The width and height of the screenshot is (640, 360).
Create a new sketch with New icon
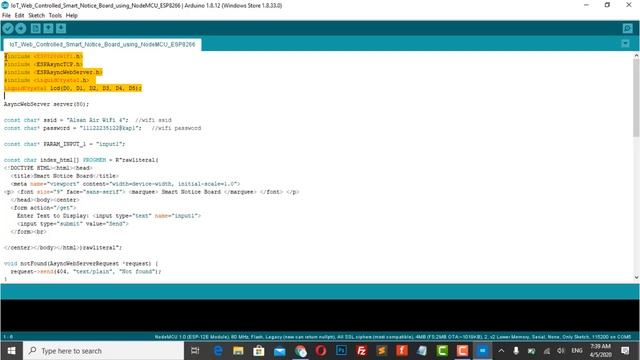click(36, 28)
